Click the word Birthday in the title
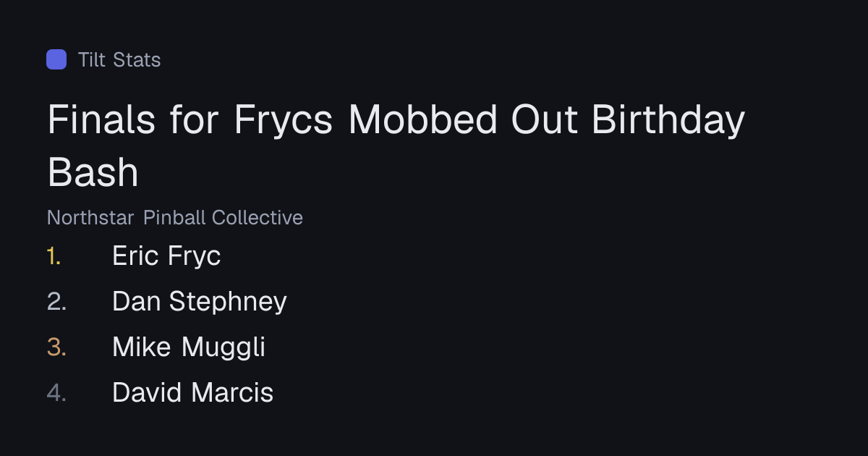The width and height of the screenshot is (868, 456). 668,121
